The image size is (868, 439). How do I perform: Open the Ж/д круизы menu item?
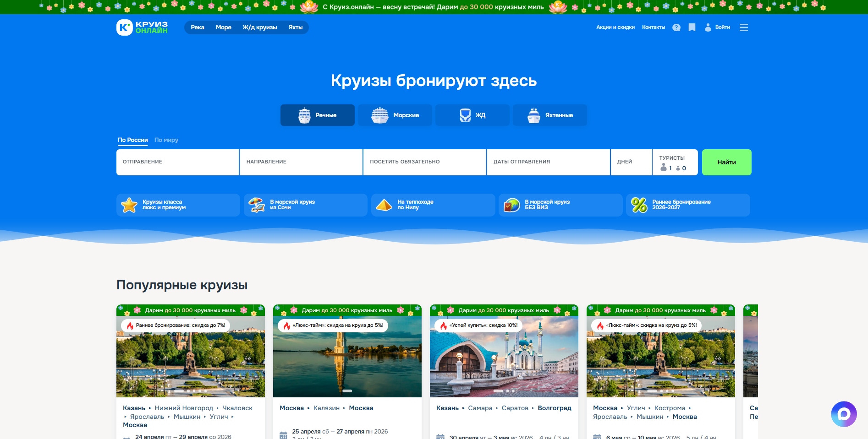tap(259, 27)
